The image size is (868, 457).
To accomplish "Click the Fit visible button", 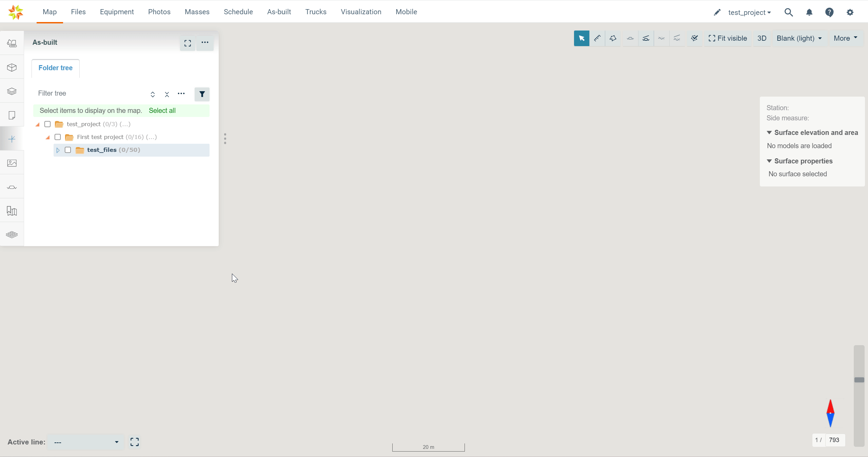I will pos(728,38).
